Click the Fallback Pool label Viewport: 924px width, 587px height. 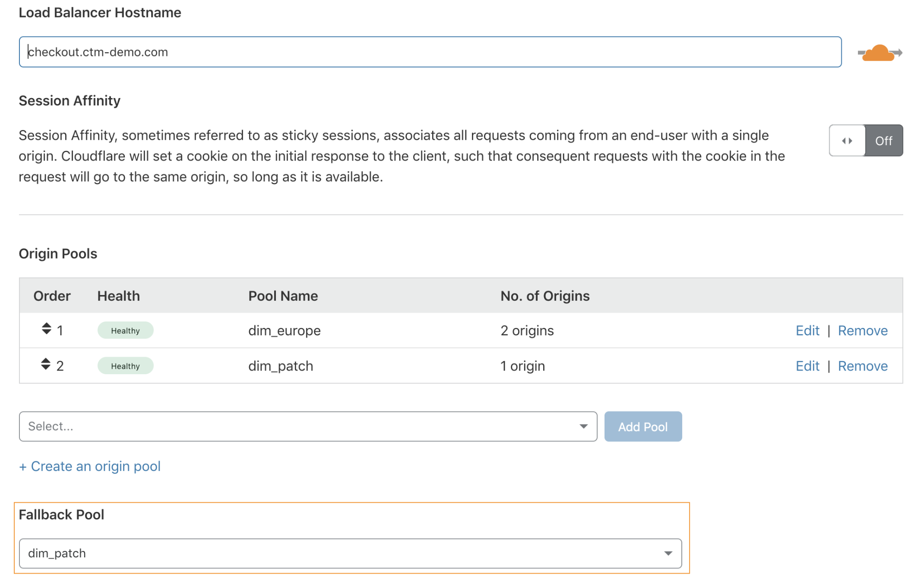coord(61,515)
